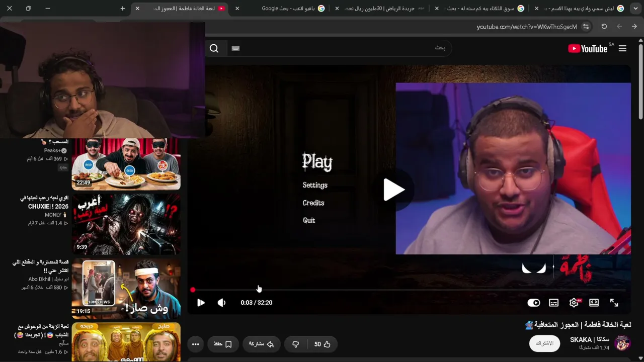Open the SKAKA | سكاكا channel name link
The image size is (644, 362).
[x=589, y=340]
